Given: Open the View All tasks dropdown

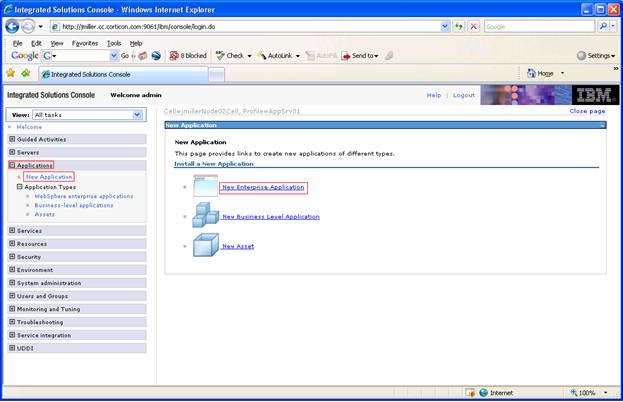Looking at the screenshot, I should pos(137,115).
